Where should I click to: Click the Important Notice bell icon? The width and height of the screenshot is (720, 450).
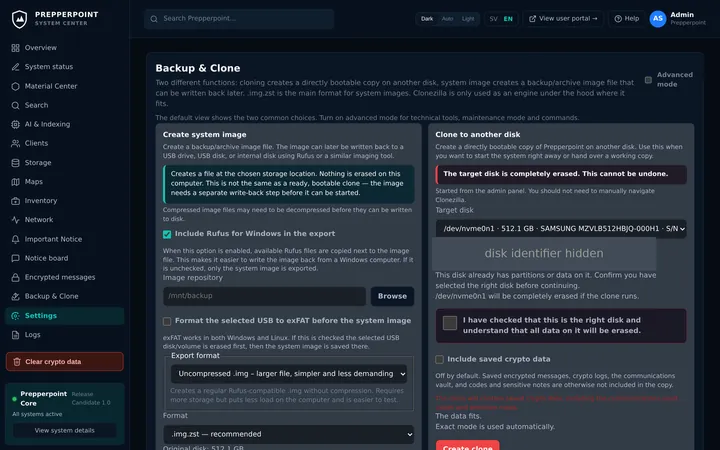point(15,239)
